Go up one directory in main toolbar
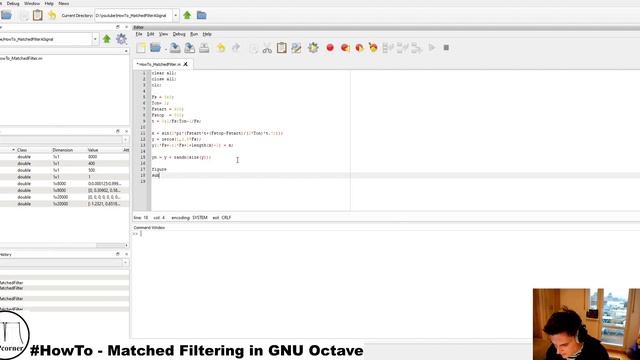 pos(187,16)
